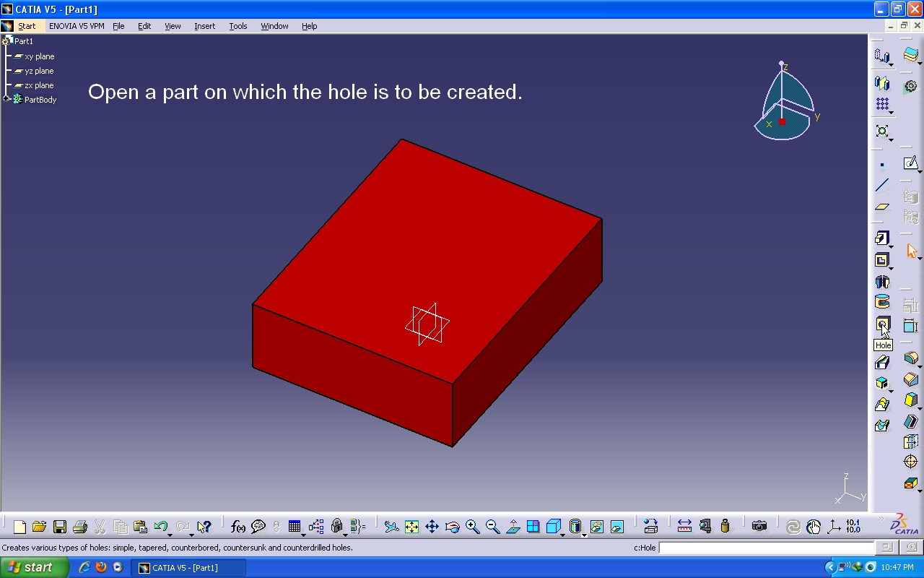Select the Plane reference element tool
Viewport: 924px width, 578px height.
[882, 207]
